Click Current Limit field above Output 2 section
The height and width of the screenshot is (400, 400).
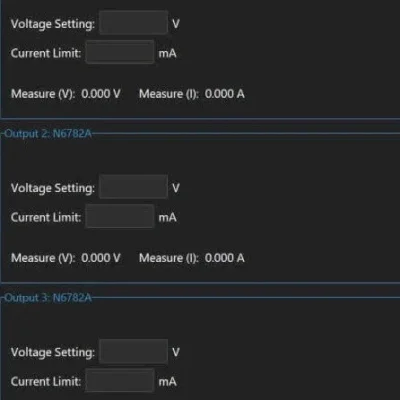pos(120,52)
